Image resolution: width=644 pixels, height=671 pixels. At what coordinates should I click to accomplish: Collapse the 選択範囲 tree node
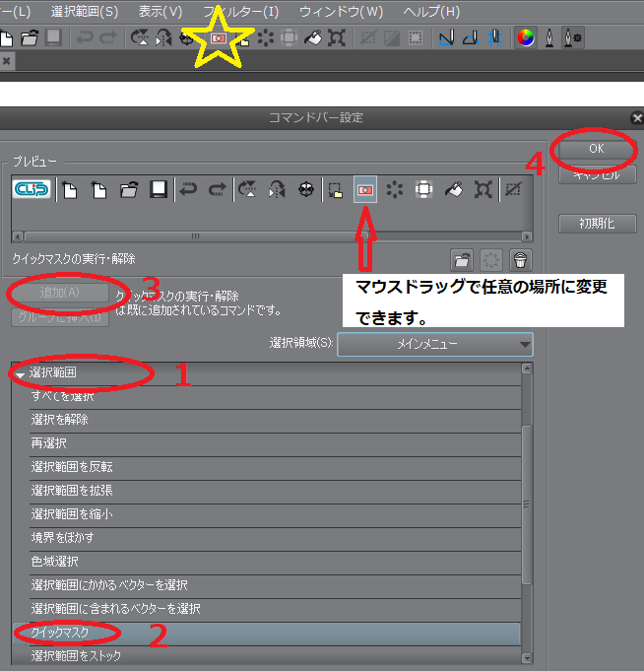point(20,375)
